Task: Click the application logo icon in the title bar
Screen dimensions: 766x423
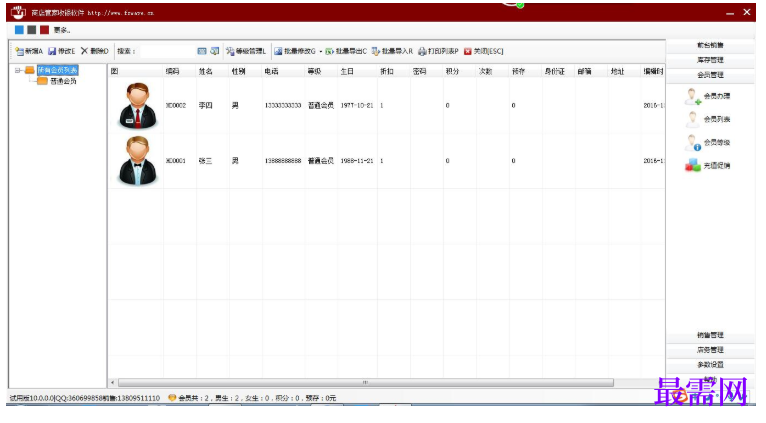Action: (19, 12)
